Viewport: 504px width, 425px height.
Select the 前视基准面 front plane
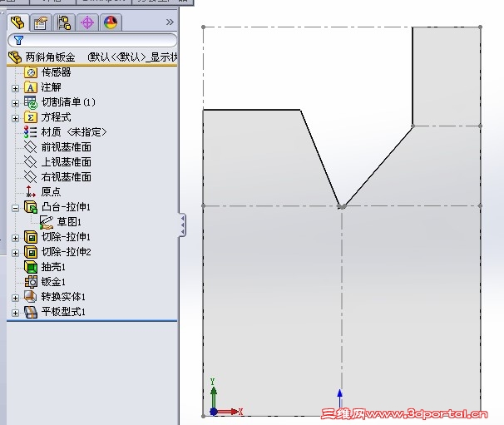(x=67, y=147)
